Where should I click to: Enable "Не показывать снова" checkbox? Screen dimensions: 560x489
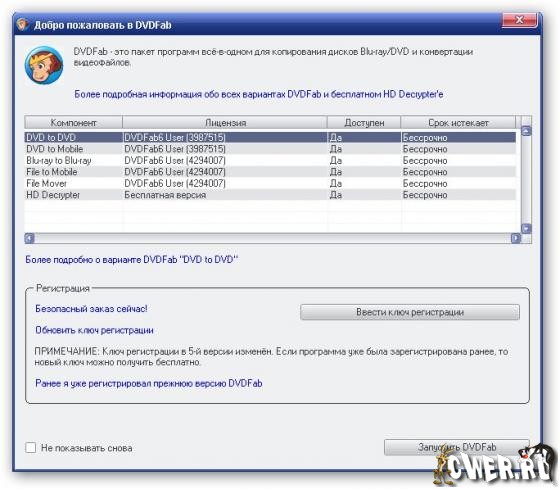[31, 447]
